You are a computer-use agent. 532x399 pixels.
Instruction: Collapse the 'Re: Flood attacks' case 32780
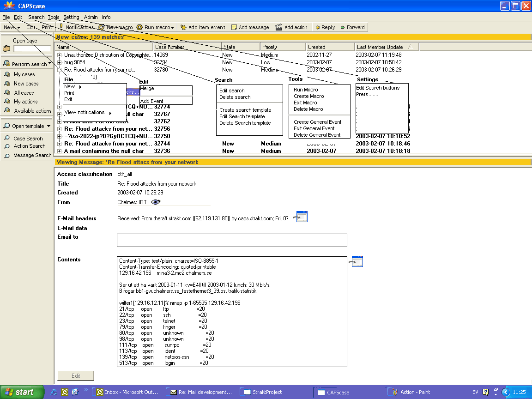(60, 70)
